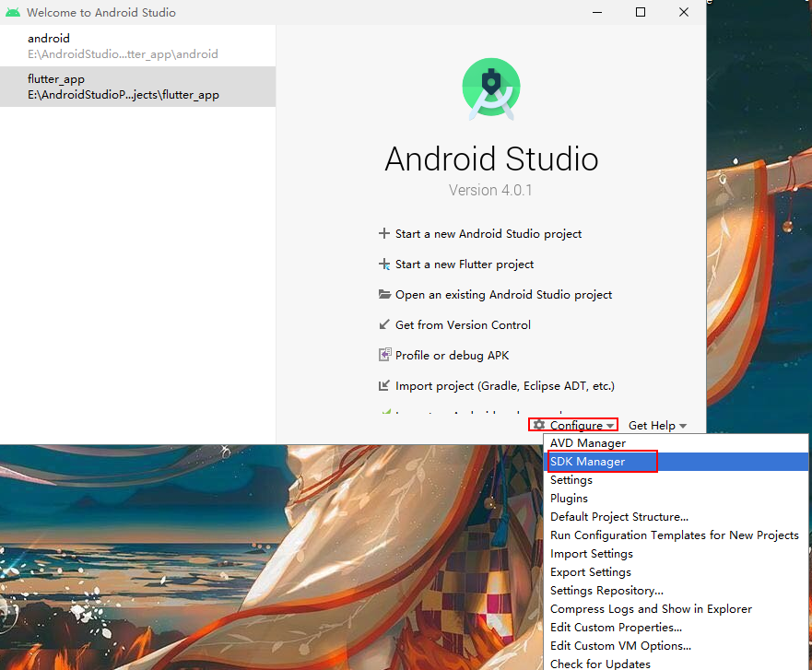Expand the Configure dropdown arrow
The height and width of the screenshot is (670, 812).
[610, 426]
